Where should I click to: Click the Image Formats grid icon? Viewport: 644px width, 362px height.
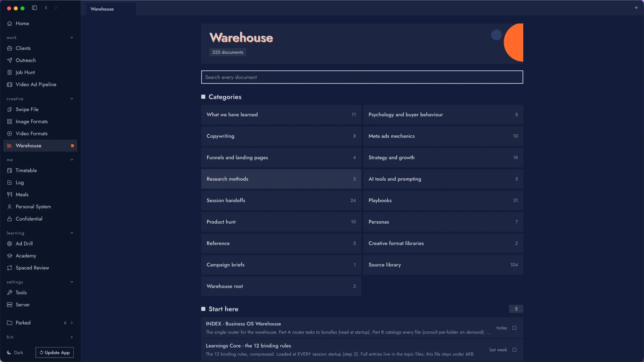[10, 121]
